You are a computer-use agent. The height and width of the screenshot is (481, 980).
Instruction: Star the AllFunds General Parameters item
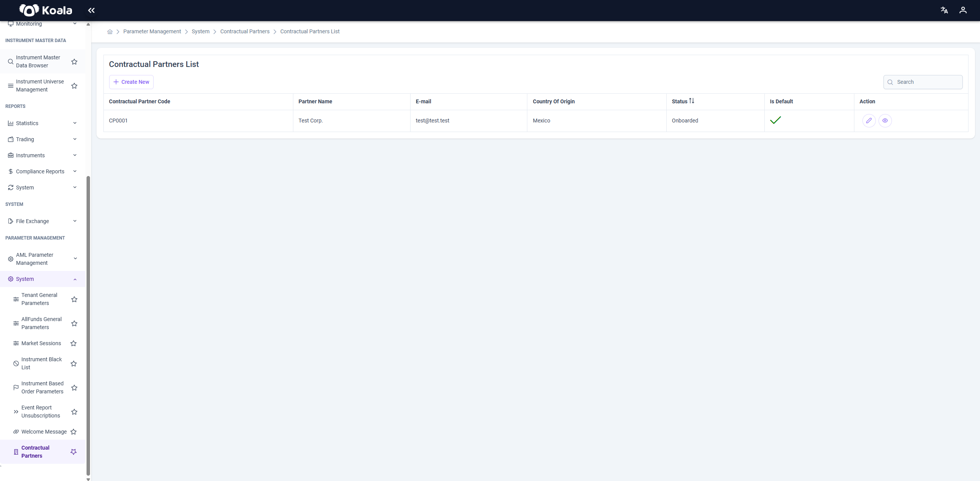(74, 323)
